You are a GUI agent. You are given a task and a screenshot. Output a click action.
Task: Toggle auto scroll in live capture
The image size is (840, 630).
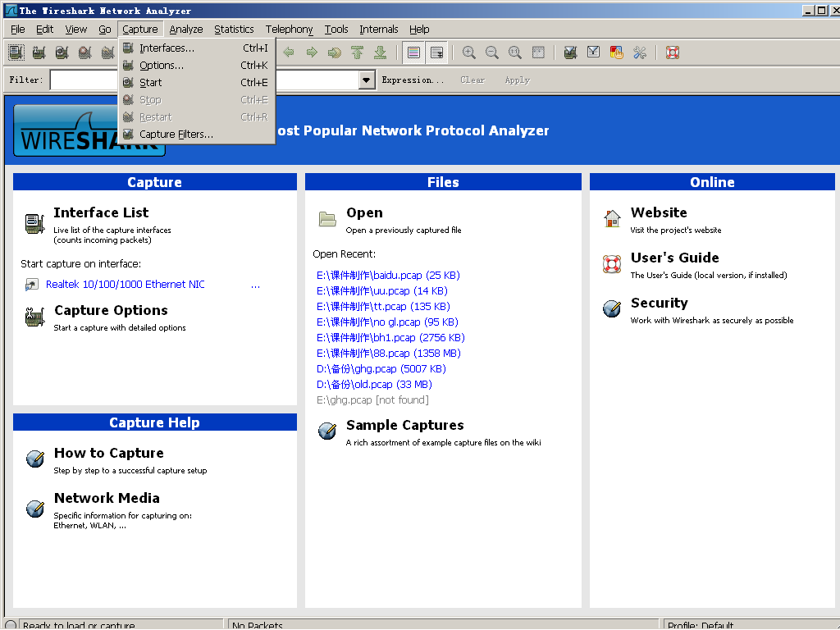[x=436, y=52]
